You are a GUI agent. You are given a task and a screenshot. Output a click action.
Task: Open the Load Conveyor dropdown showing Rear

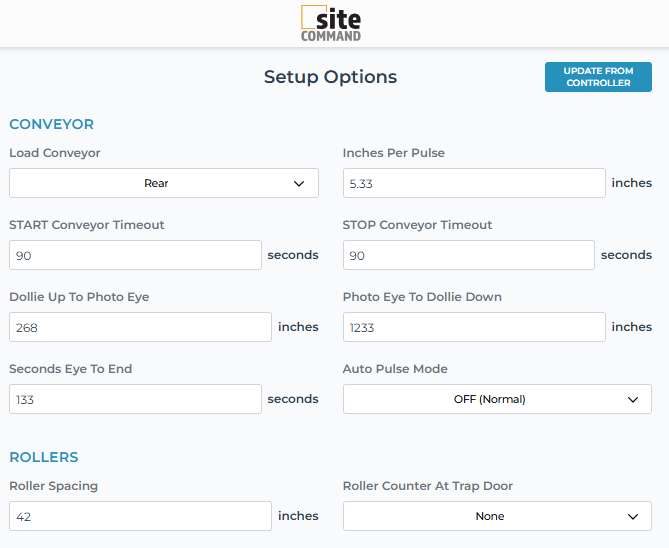point(163,183)
